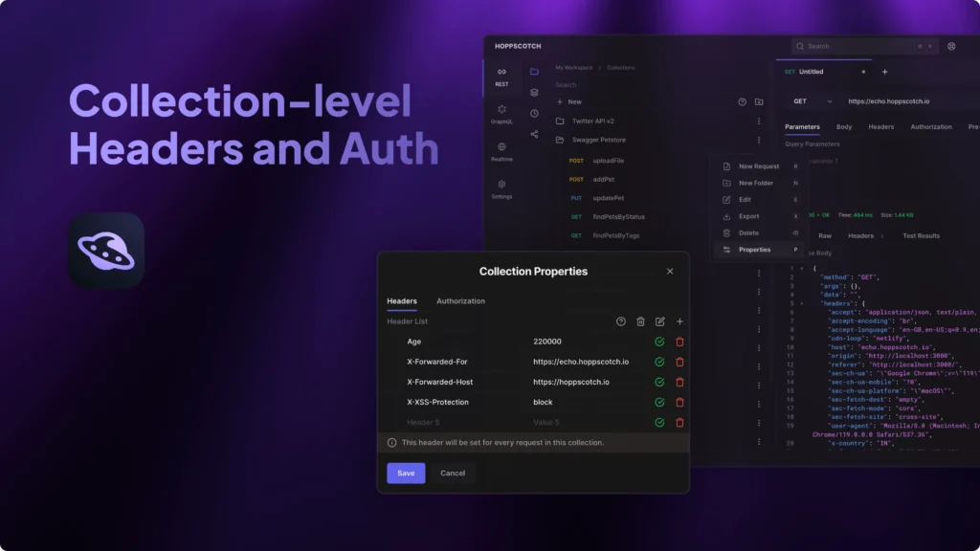The height and width of the screenshot is (551, 980).
Task: Toggle the Age header active checkmark
Action: tap(659, 342)
